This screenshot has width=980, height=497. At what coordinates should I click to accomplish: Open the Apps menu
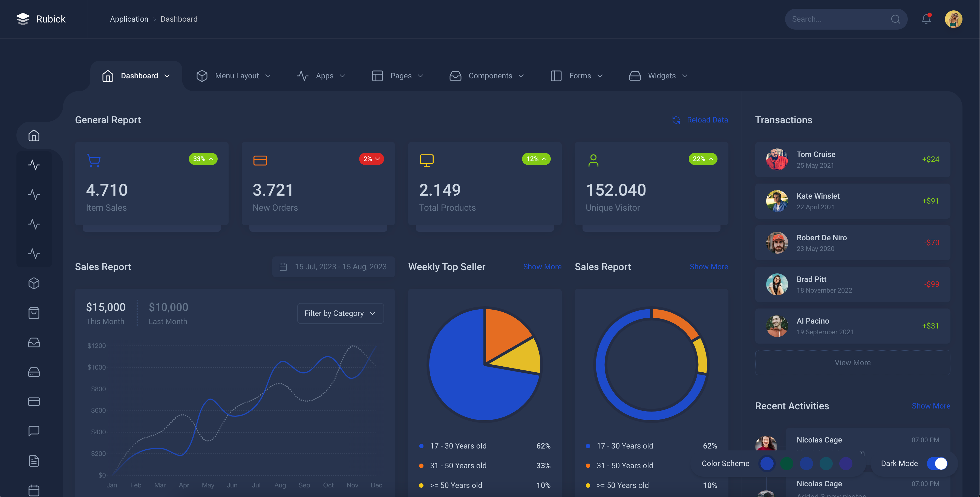tap(321, 76)
